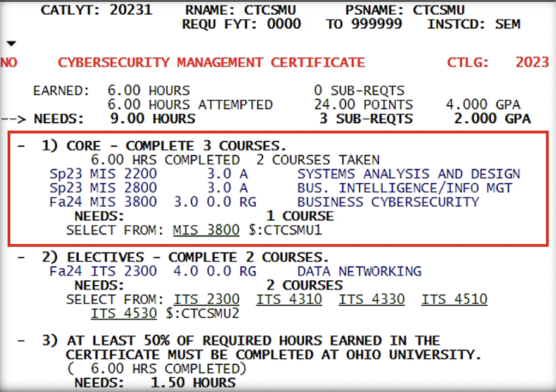Open the underlined ITS 2300 link in Select From
556x392 pixels.
(x=207, y=299)
